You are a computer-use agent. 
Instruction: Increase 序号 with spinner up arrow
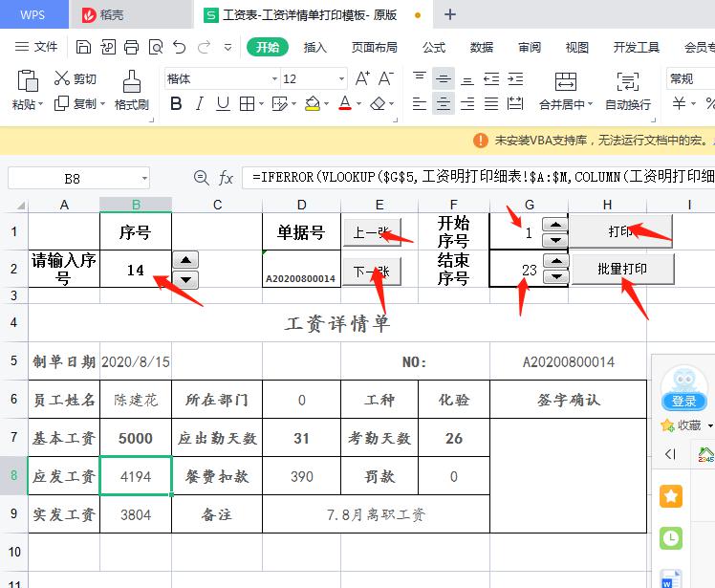pos(185,260)
